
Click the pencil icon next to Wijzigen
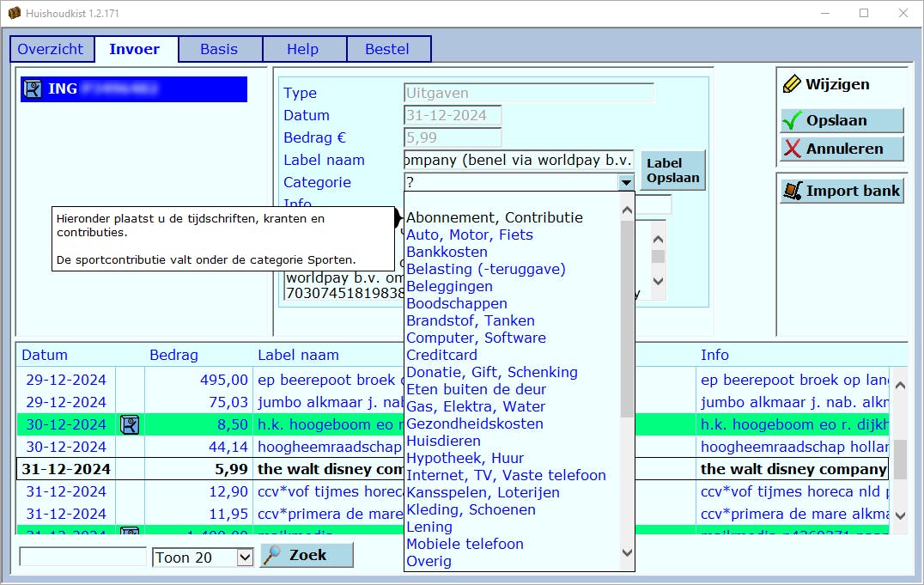pyautogui.click(x=791, y=84)
